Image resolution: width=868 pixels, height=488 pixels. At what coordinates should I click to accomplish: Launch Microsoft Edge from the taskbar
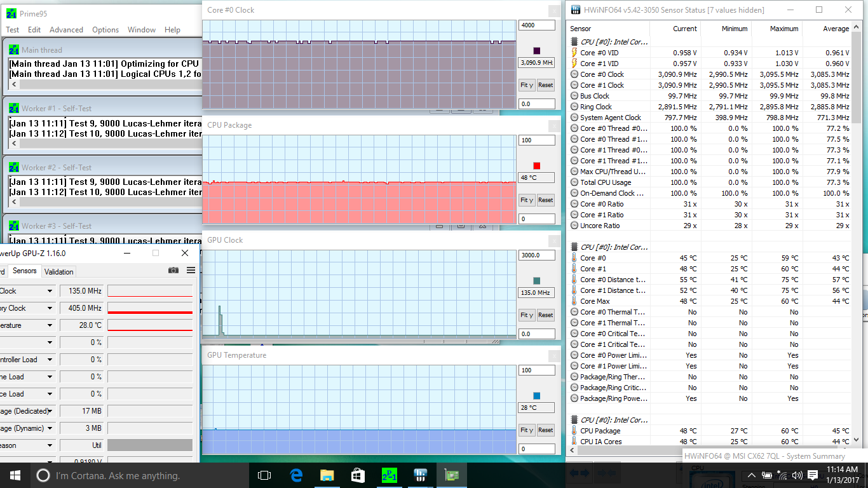point(295,475)
